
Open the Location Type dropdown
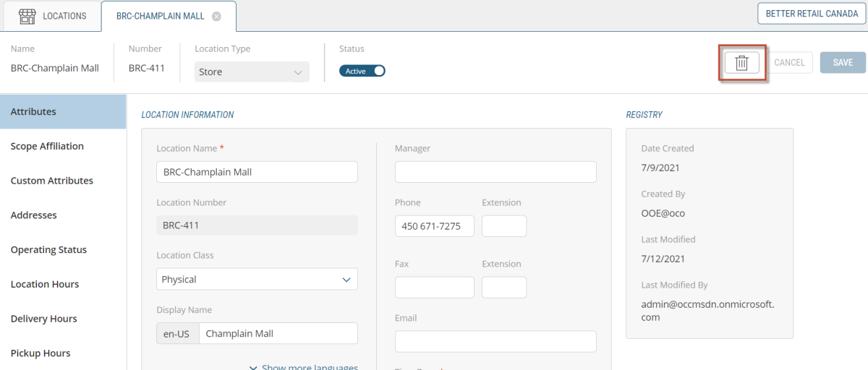[252, 72]
